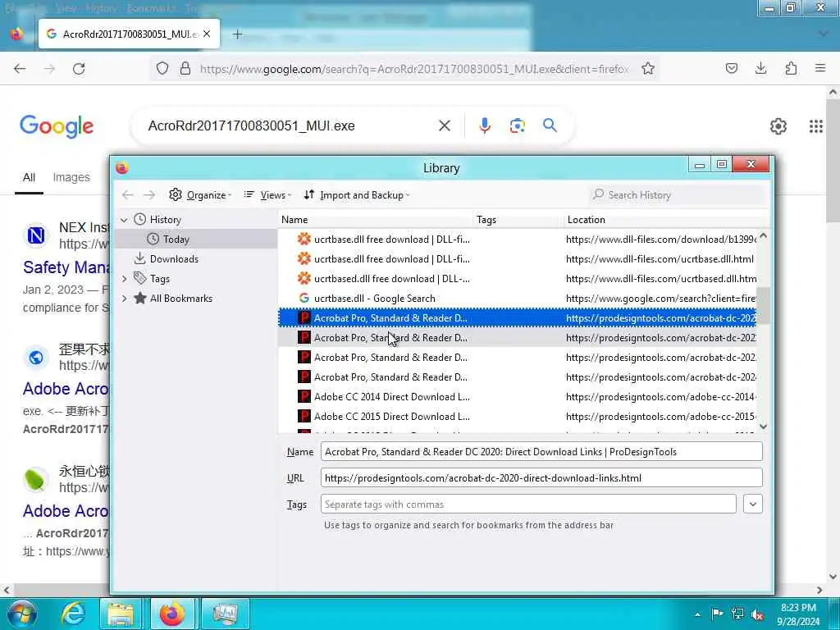The image size is (840, 630).
Task: Close the AcroRdr search tab
Action: tap(207, 34)
